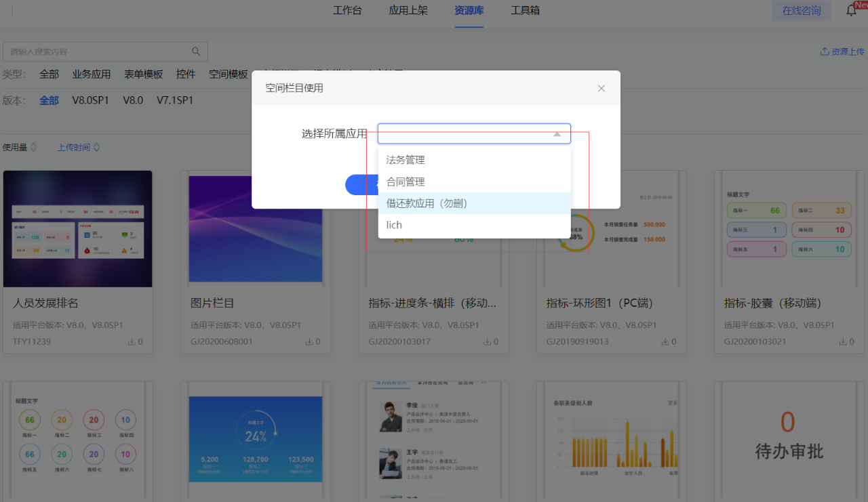Click the code GJ20200103021

(755, 341)
